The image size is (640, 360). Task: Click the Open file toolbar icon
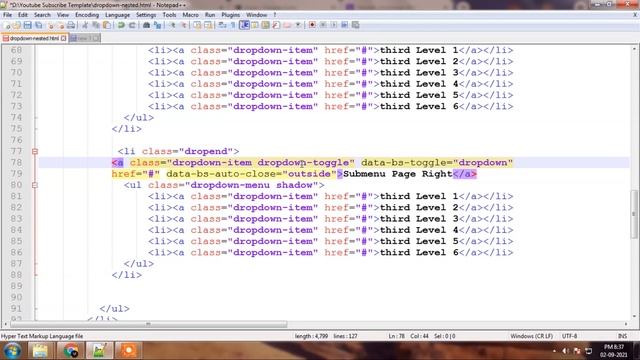coord(17,25)
